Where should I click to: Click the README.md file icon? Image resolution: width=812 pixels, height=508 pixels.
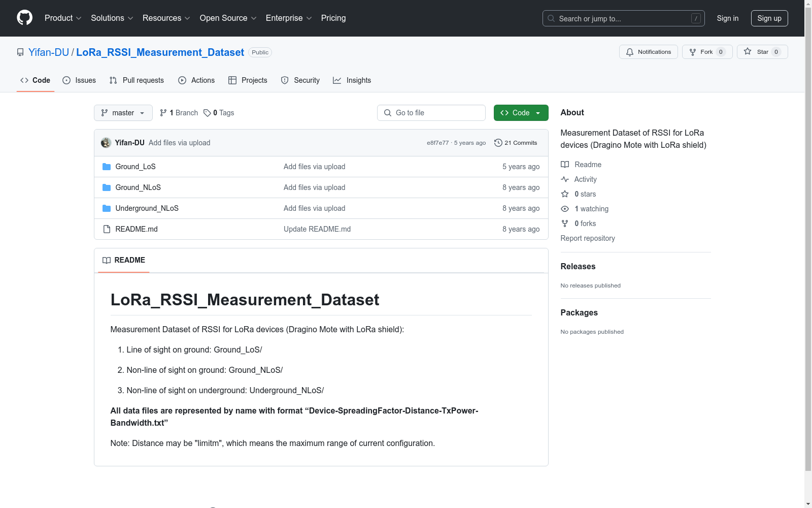pyautogui.click(x=107, y=229)
